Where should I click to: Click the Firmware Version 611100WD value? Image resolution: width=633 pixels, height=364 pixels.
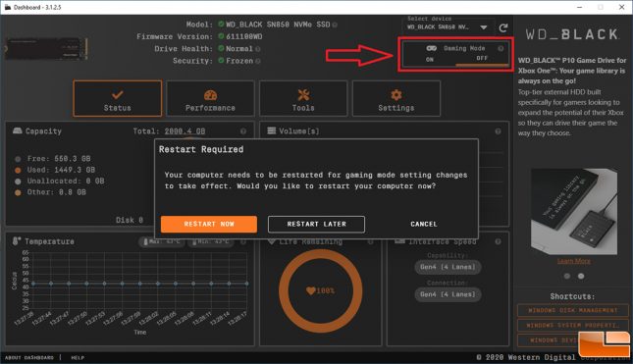pyautogui.click(x=243, y=36)
